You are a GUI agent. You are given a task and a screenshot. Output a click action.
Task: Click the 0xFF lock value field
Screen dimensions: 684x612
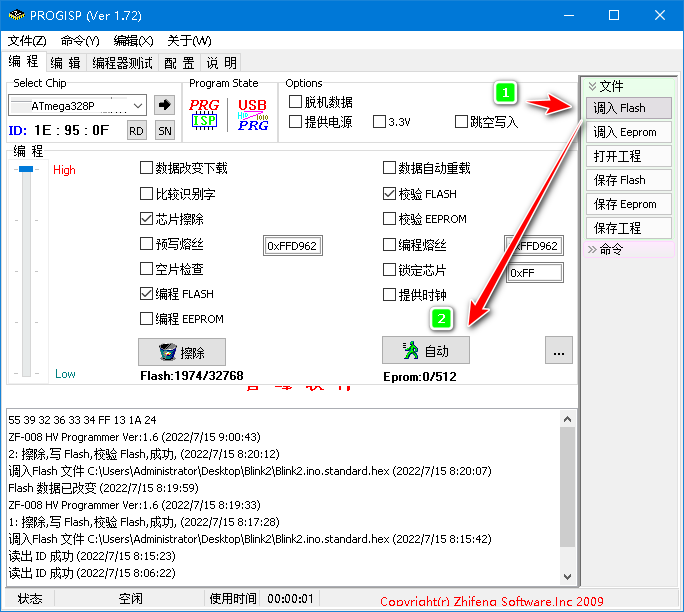click(534, 273)
